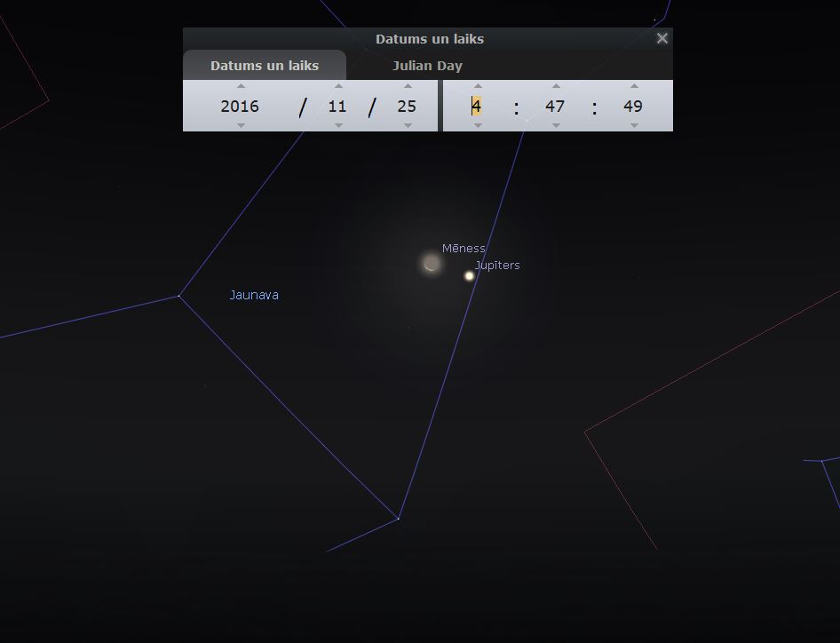This screenshot has width=840, height=643.
Task: Decrease the hour value with down arrow
Action: [478, 125]
